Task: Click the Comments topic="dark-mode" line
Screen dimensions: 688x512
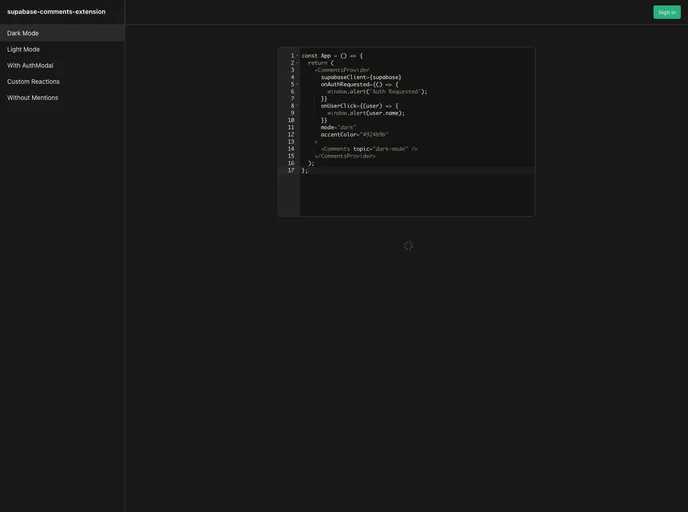Action: tap(369, 149)
